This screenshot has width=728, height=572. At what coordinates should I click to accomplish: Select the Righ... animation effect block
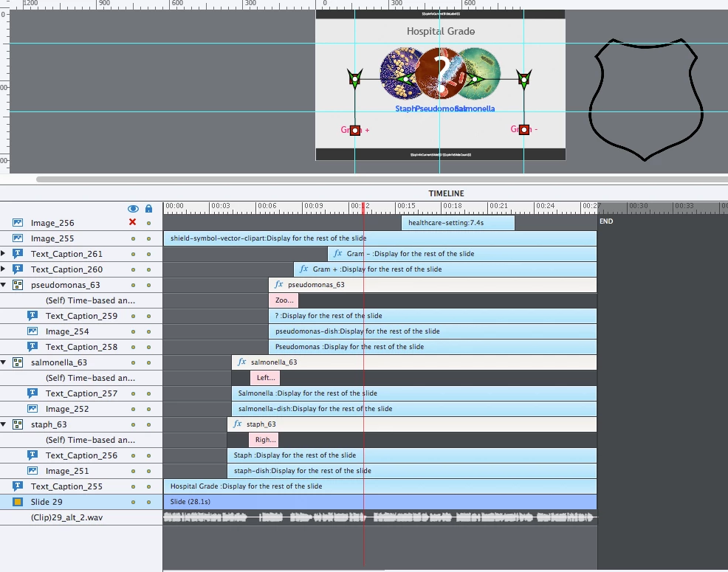264,440
